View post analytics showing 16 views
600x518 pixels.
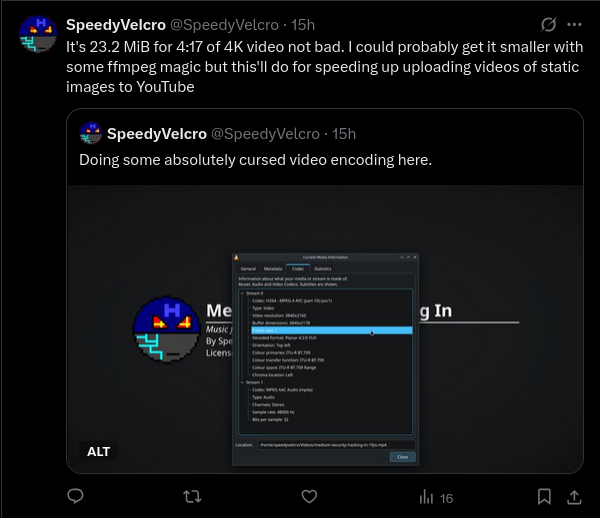[x=436, y=497]
